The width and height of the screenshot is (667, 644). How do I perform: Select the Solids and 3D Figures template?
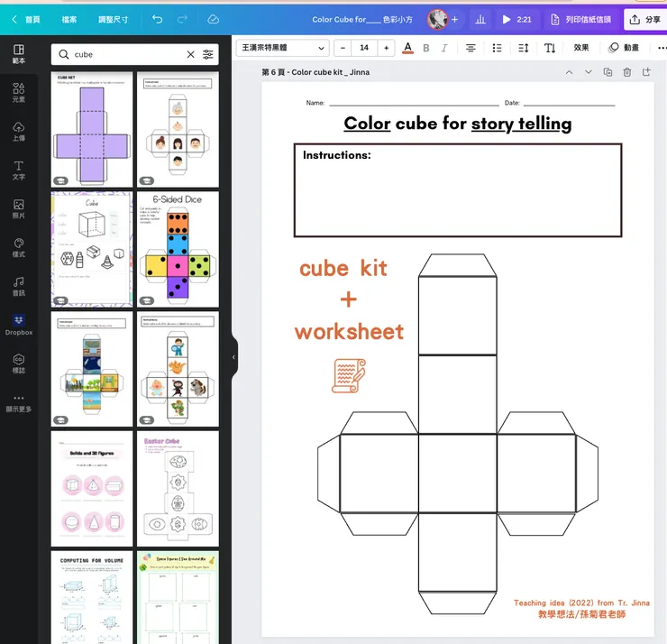92,489
